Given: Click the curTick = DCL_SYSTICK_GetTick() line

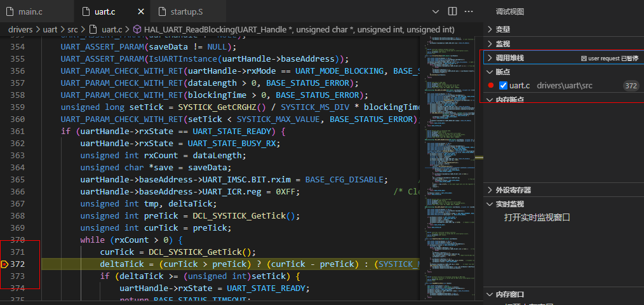Looking at the screenshot, I should click(x=178, y=252).
